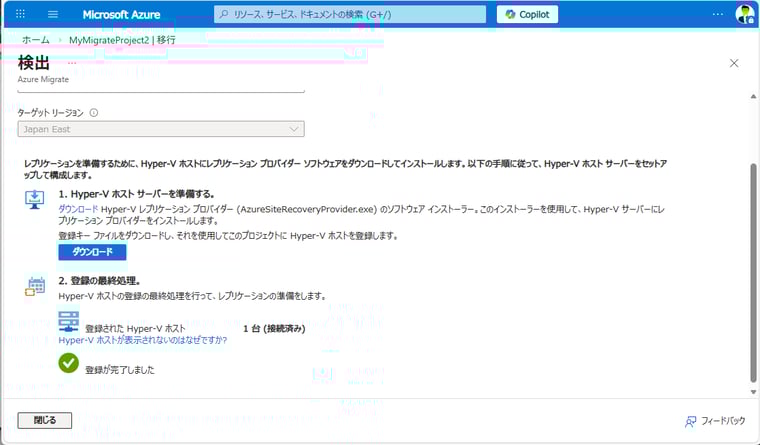This screenshot has height=445, width=760.
Task: Click the scrollbar down arrow
Action: tap(753, 392)
